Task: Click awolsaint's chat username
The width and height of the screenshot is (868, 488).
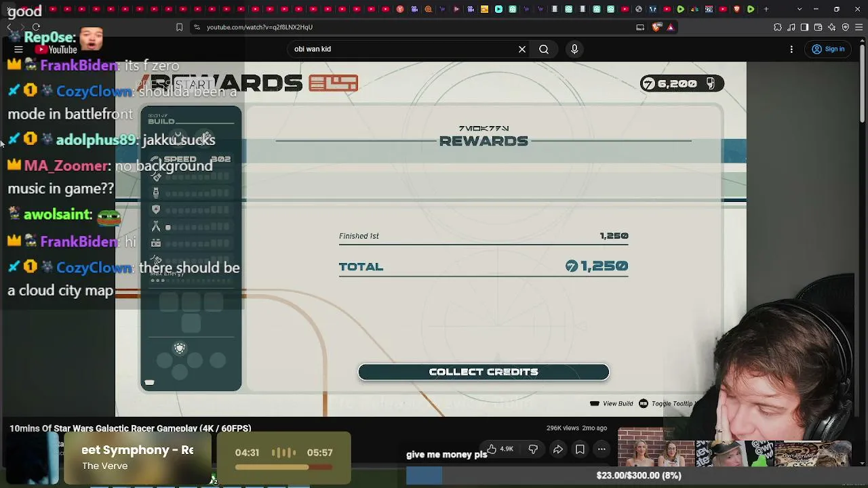Action: tap(58, 215)
